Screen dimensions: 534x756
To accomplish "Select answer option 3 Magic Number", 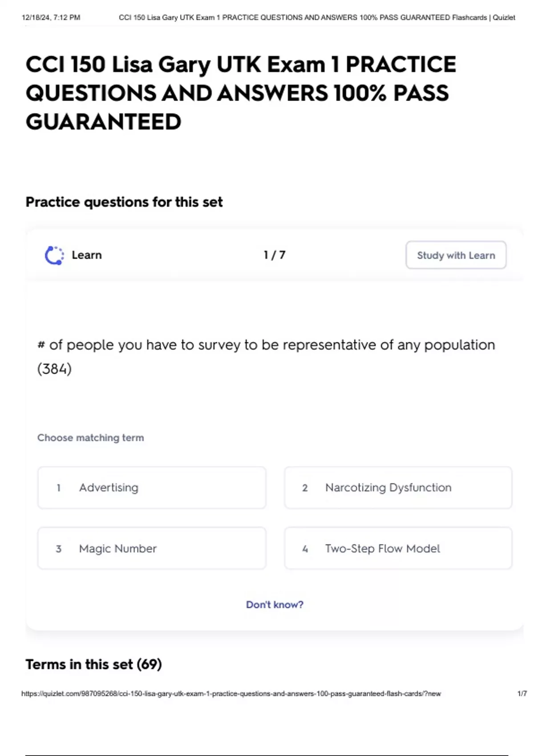I will click(153, 548).
